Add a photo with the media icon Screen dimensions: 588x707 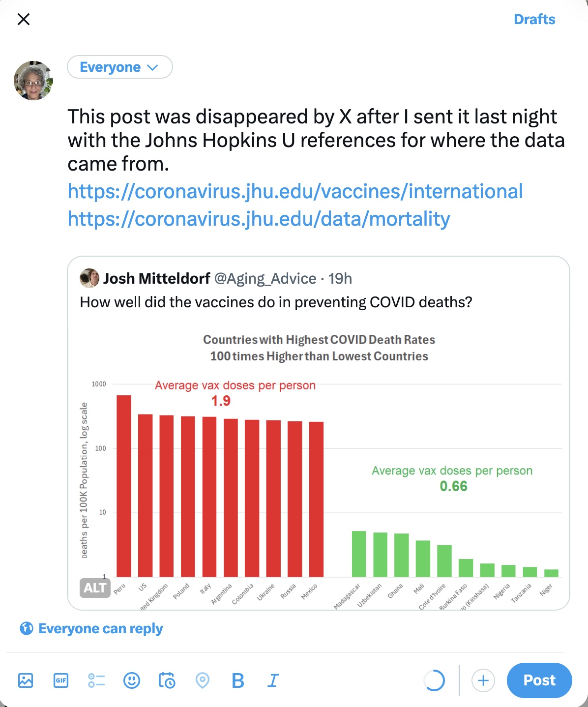pos(26,680)
